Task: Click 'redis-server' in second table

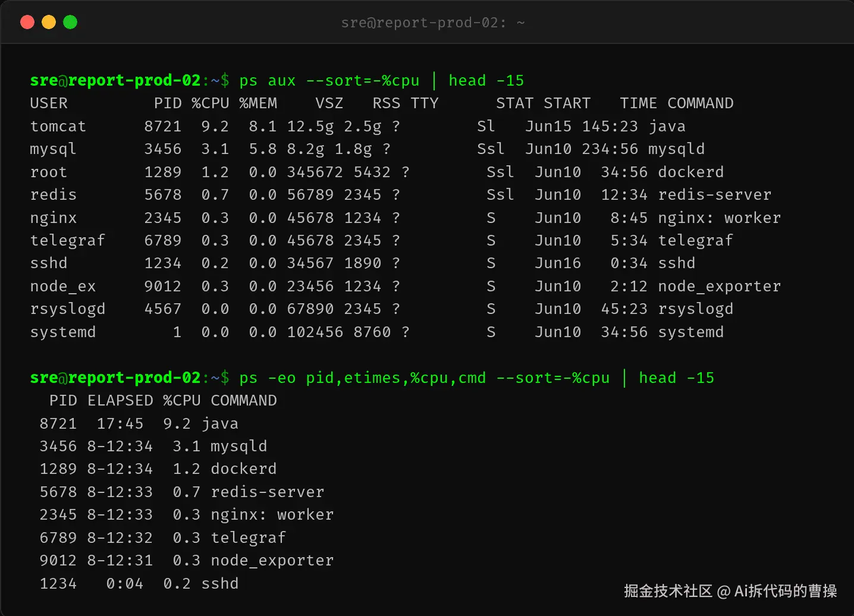Action: click(268, 492)
